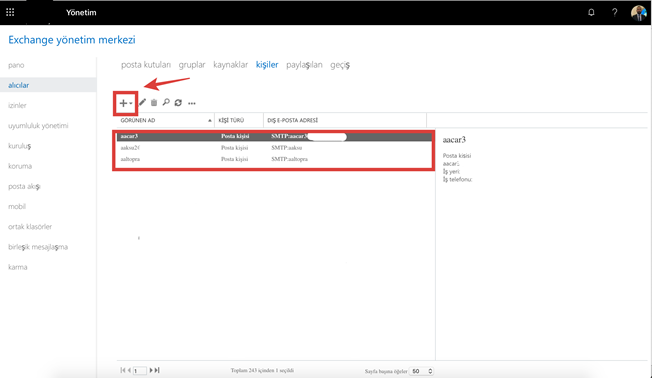The image size is (652, 378).
Task: Go to the first page arrow
Action: point(123,370)
